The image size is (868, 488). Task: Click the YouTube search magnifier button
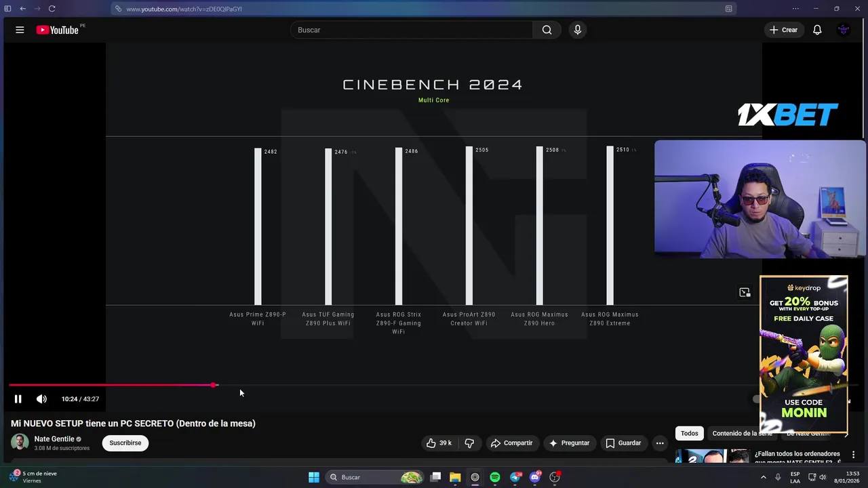(x=547, y=30)
